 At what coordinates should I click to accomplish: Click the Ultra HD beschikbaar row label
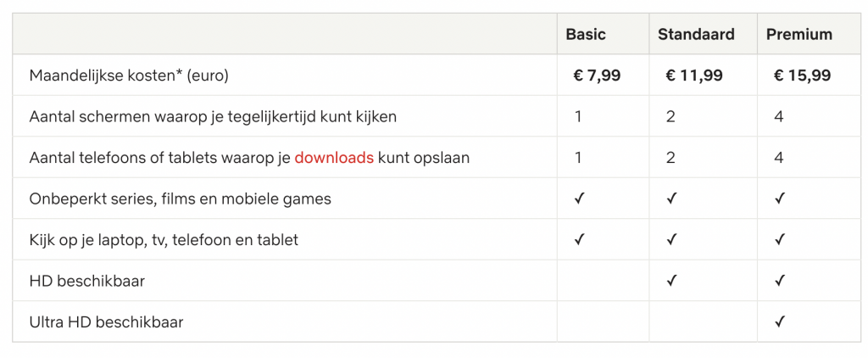(106, 322)
